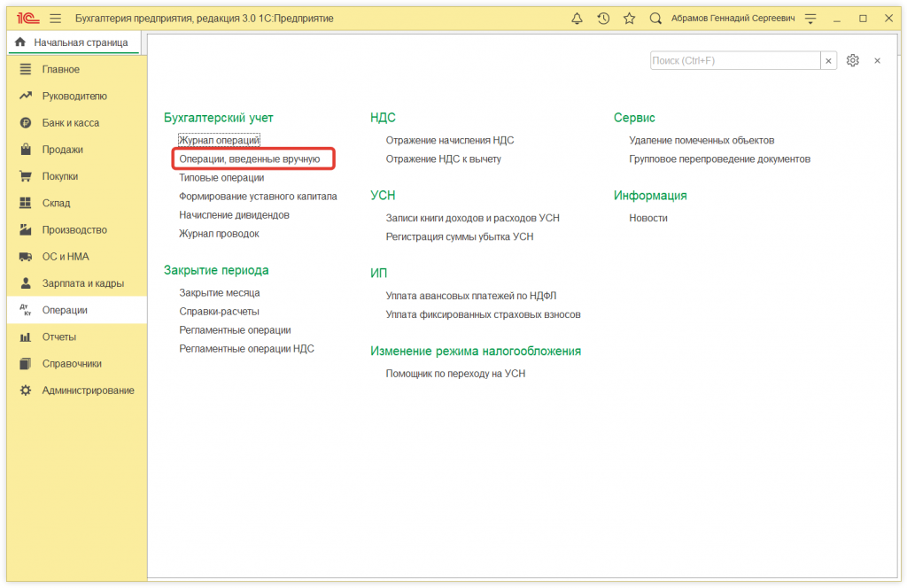Screen dimensions: 907x588
Task: Click the notifications bell icon
Action: point(578,18)
